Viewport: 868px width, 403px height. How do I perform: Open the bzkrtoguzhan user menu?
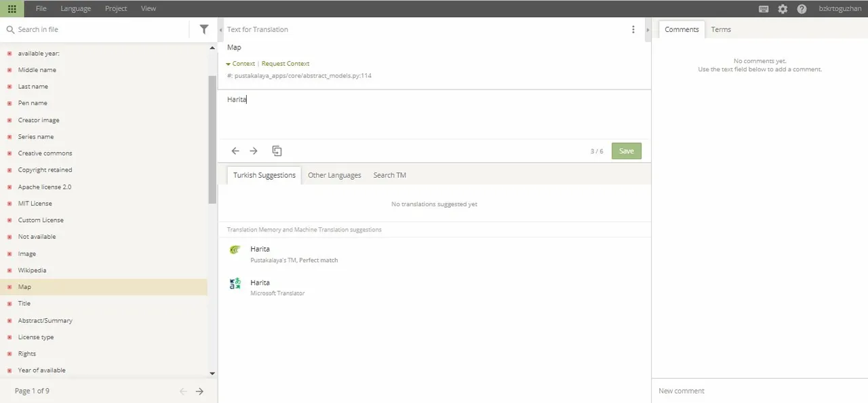click(x=840, y=9)
